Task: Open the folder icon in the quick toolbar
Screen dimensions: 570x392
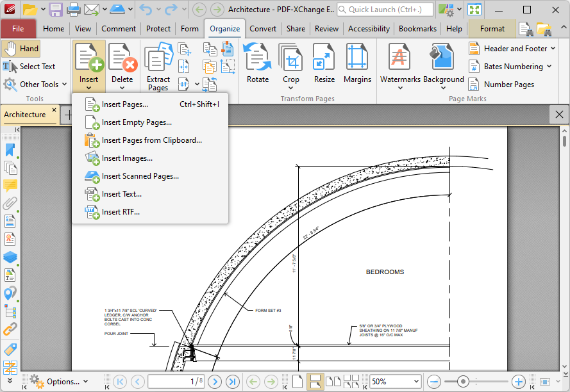Action: 29,10
